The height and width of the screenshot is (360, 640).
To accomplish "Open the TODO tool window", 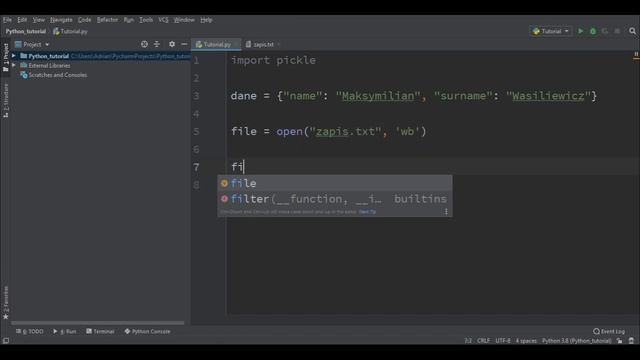I will coord(29,331).
